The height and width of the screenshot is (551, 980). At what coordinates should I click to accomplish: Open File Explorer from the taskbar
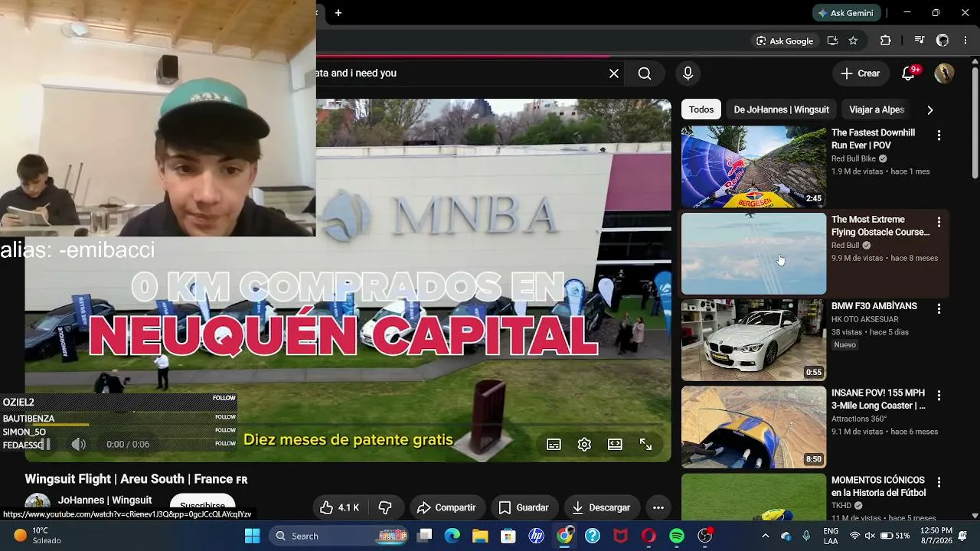pyautogui.click(x=480, y=536)
